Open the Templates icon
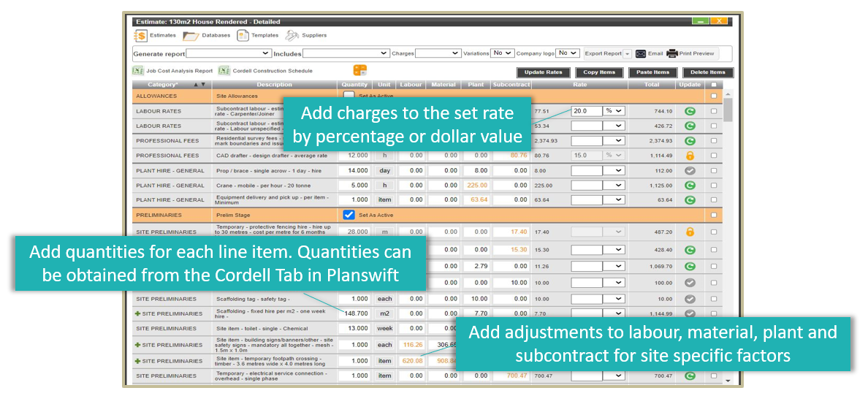 click(x=243, y=36)
